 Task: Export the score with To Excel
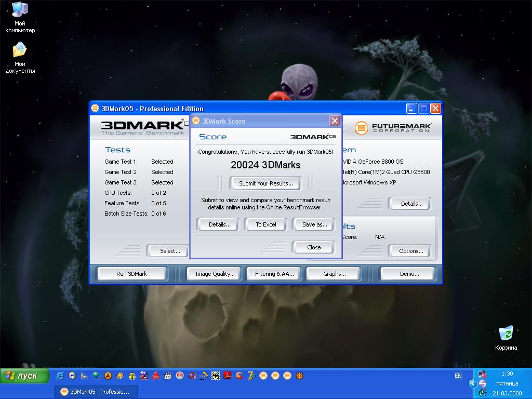coord(265,224)
